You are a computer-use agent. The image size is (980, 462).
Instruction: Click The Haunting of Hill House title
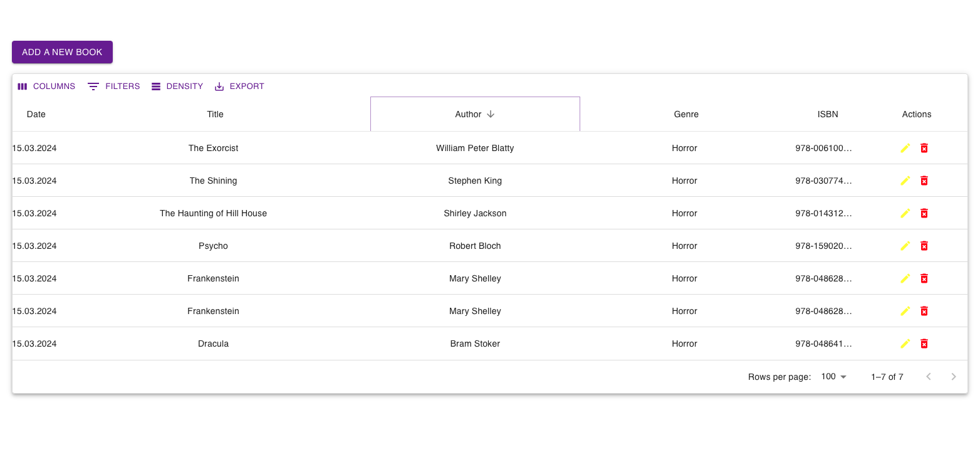[213, 213]
